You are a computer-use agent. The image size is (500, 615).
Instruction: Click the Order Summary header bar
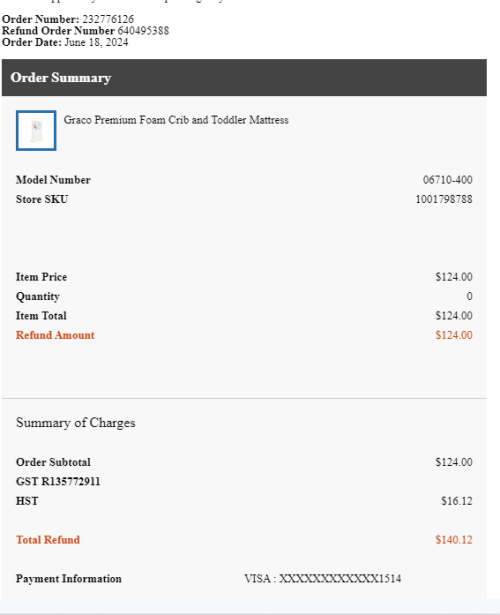[x=244, y=78]
